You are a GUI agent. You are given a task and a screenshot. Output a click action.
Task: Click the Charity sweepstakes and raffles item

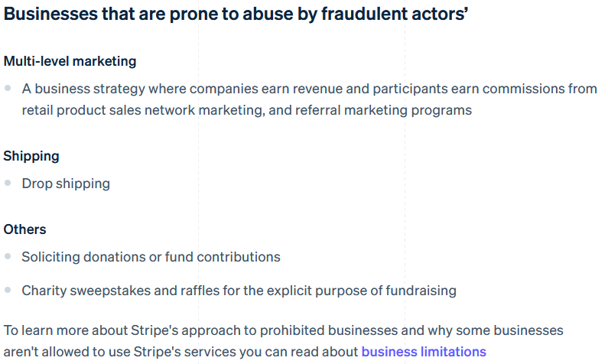(239, 291)
